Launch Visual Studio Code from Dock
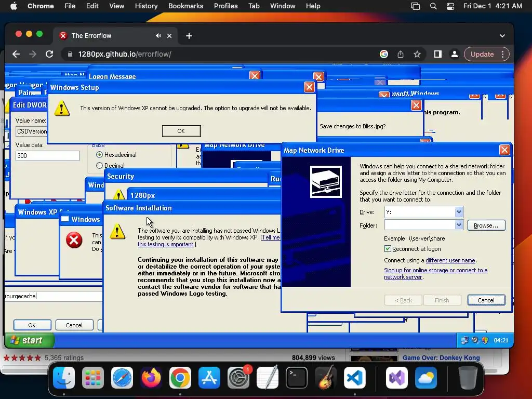The width and height of the screenshot is (532, 399). [354, 378]
